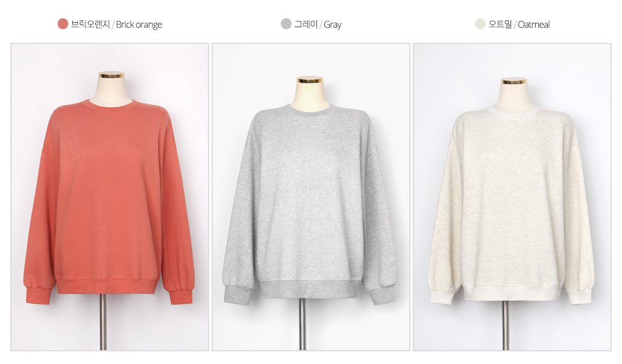622x364 pixels.
Task: Open the gray sweatshirt product image
Action: (310, 197)
